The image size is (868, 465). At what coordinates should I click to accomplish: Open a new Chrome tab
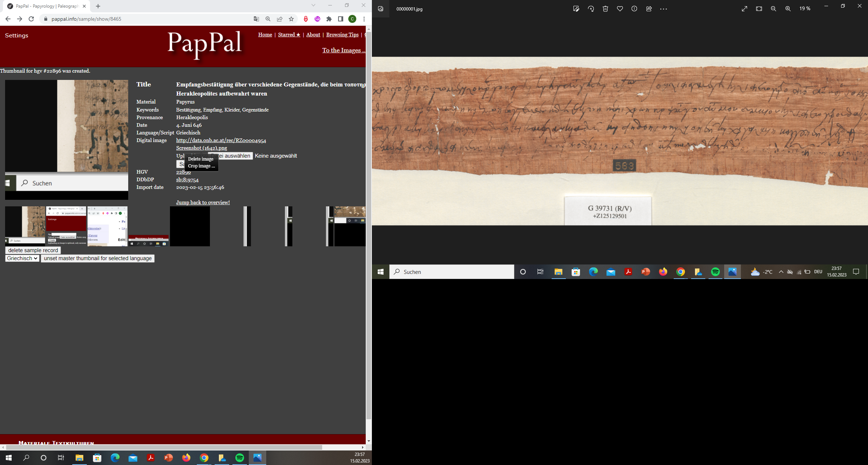coord(98,6)
